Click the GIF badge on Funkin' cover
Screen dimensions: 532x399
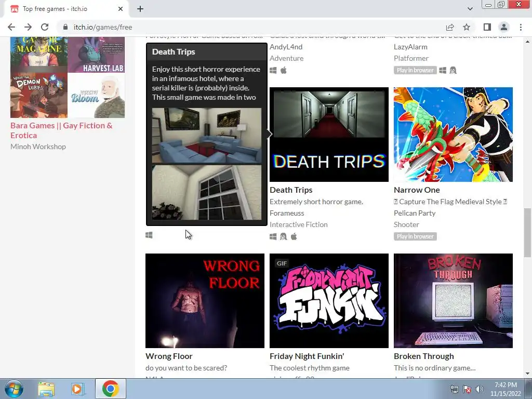click(282, 263)
